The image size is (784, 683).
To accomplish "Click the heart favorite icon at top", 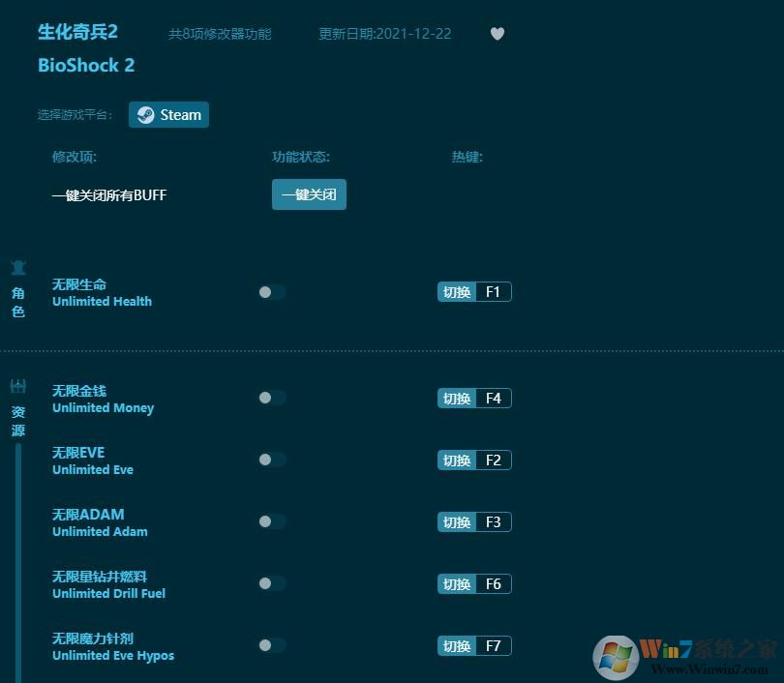I will click(498, 34).
